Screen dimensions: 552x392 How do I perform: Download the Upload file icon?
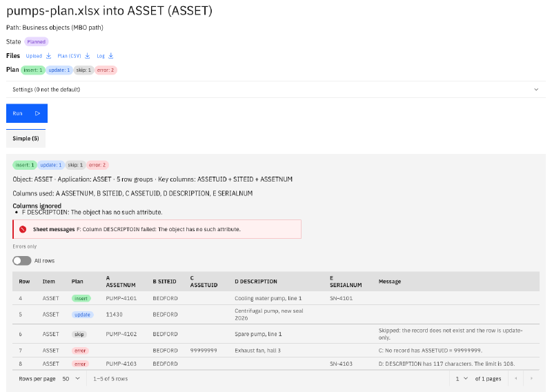click(x=48, y=56)
